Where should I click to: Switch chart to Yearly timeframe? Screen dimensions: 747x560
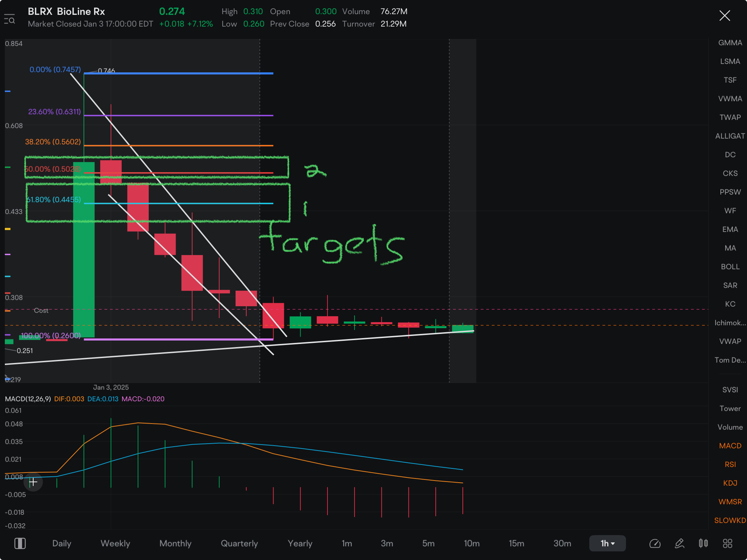300,543
